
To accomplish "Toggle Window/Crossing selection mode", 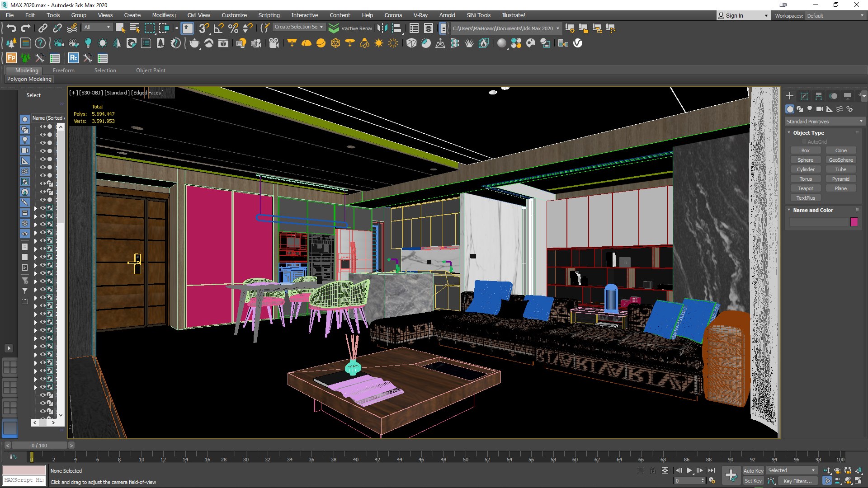I will coord(164,28).
